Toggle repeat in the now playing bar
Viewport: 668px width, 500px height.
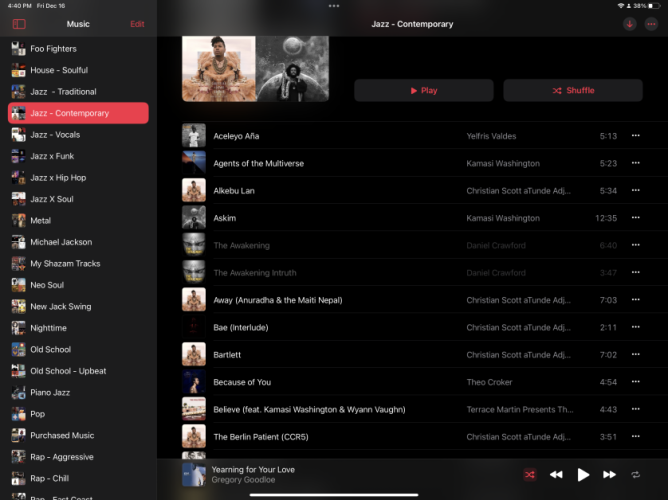click(635, 474)
